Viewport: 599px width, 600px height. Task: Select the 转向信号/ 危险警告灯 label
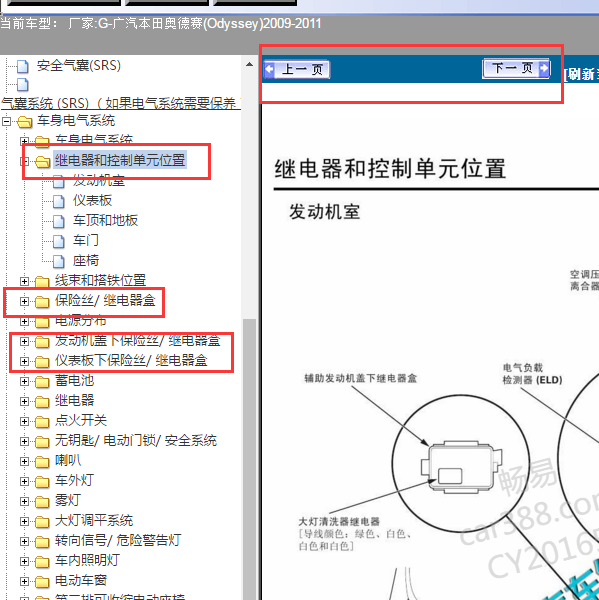pyautogui.click(x=118, y=540)
